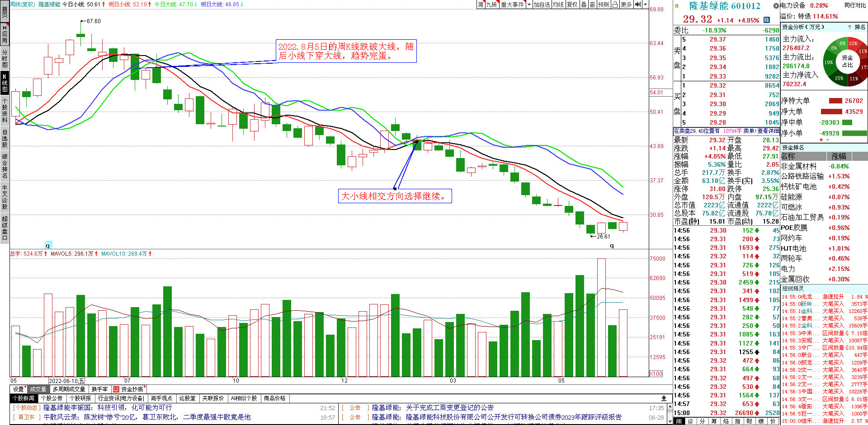This screenshot has width=868, height=425.
Task: Click the 资金占比 pie chart
Action: [x=847, y=61]
